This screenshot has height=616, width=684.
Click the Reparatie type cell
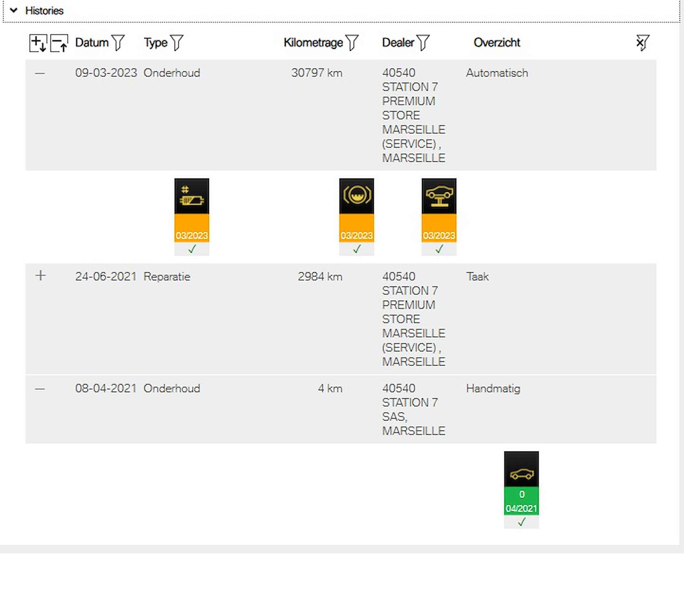(167, 276)
